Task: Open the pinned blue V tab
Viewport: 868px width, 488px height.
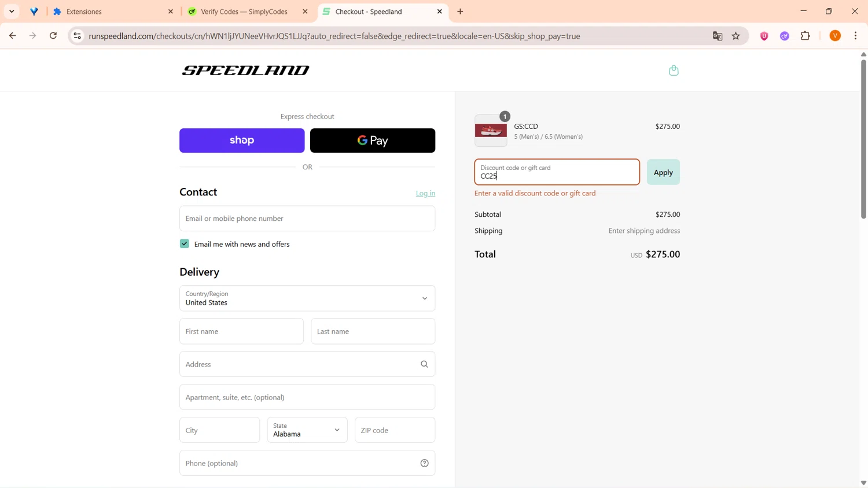Action: (34, 12)
